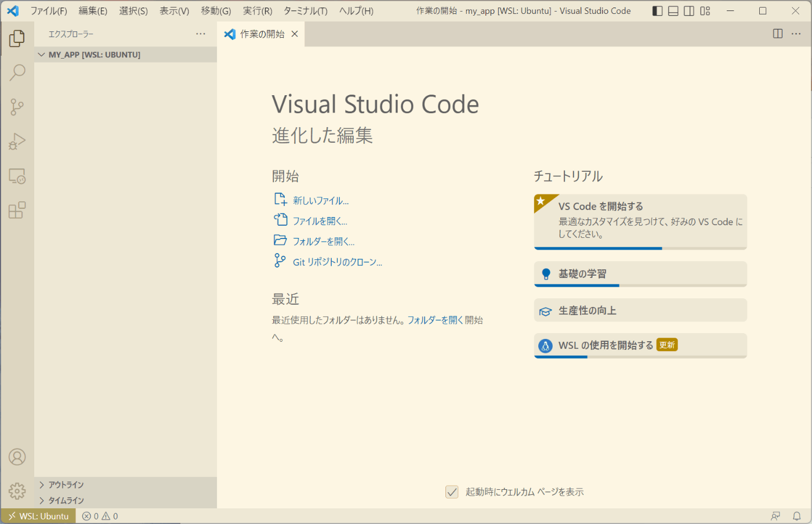812x524 pixels.
Task: Open the Customize Layout icon
Action: 705,11
